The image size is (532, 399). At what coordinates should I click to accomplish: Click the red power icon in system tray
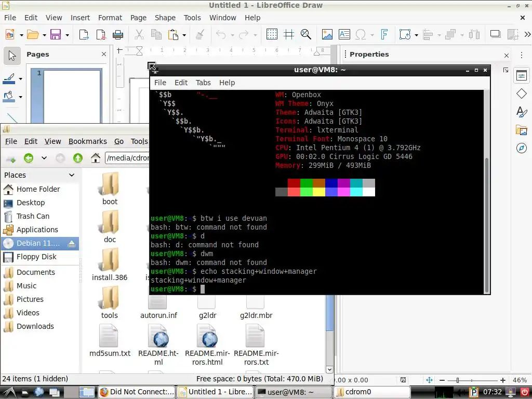click(x=525, y=392)
